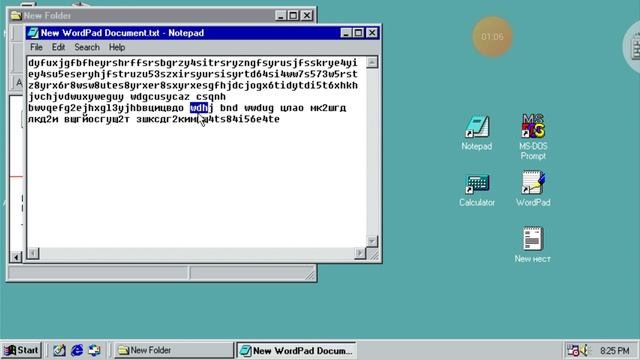Open the File menu in Notepad
Image resolution: width=640 pixels, height=360 pixels.
click(x=36, y=47)
